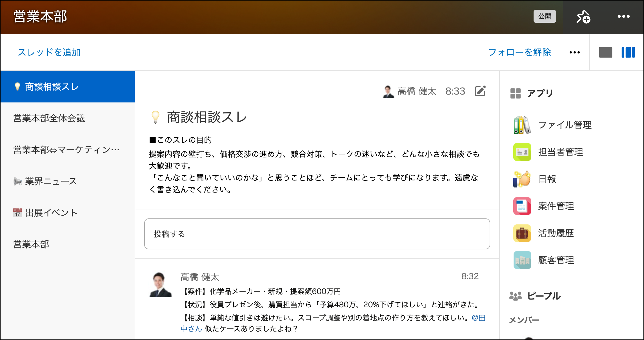Screen dimensions: 644x340
Task: Click the 商談相談スレ thread title heading
Action: pos(207,117)
